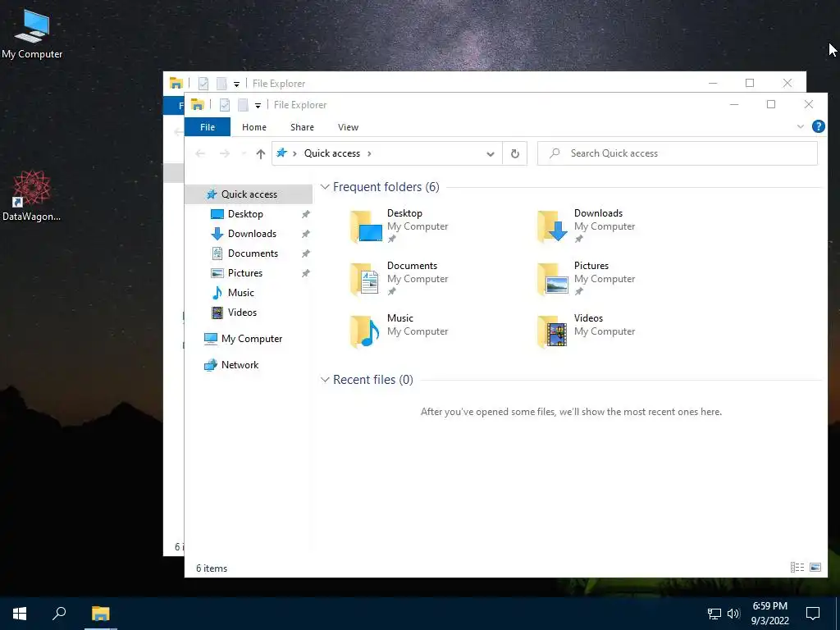The width and height of the screenshot is (840, 630).
Task: Open the network icon in system tray
Action: 714,614
